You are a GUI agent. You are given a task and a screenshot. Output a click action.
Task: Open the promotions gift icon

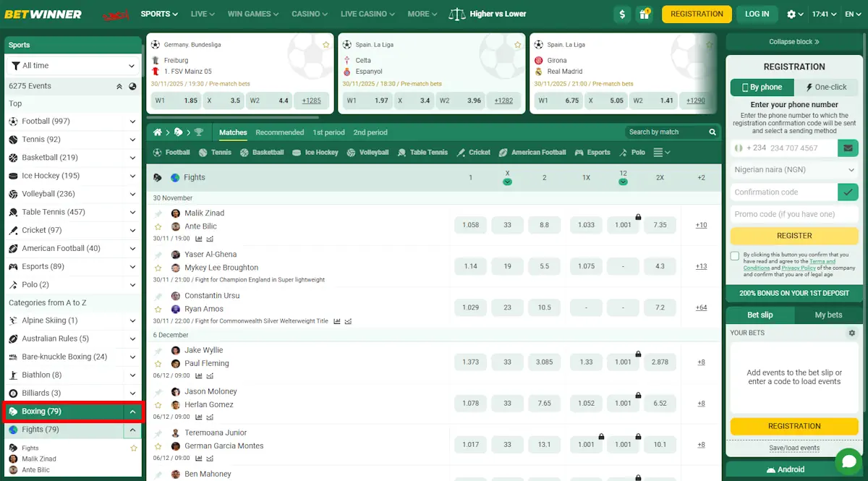644,14
